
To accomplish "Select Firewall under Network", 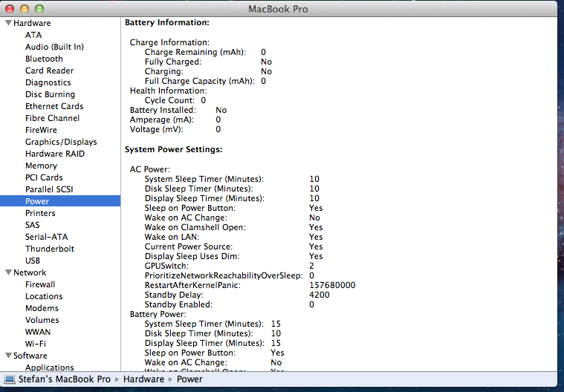I will tap(40, 284).
